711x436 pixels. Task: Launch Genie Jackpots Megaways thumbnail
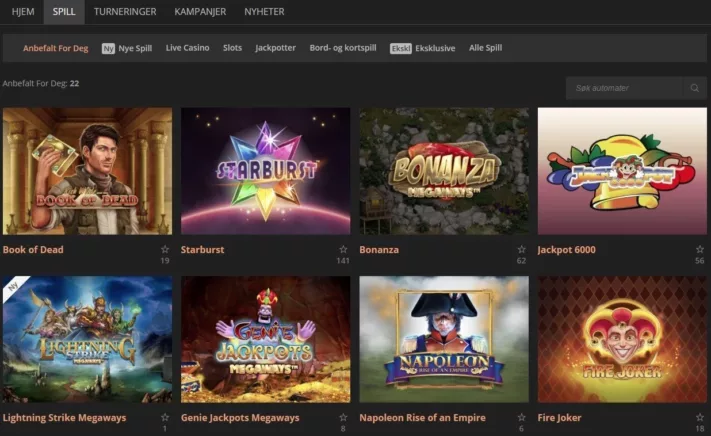click(x=266, y=339)
